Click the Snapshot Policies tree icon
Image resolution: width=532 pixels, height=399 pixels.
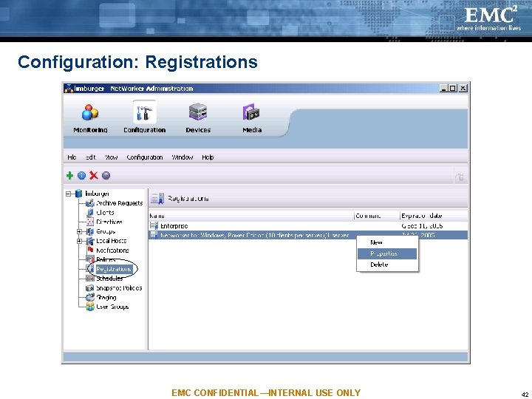pos(90,288)
